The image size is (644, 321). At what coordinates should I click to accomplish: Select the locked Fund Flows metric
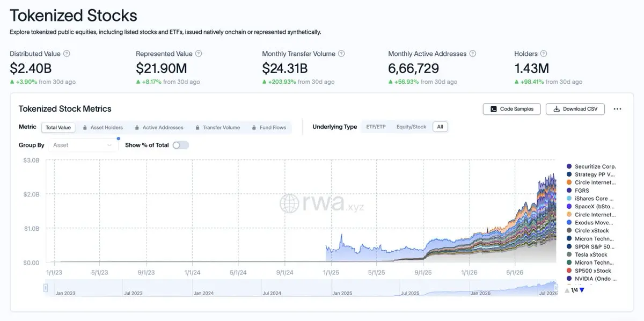pyautogui.click(x=268, y=128)
